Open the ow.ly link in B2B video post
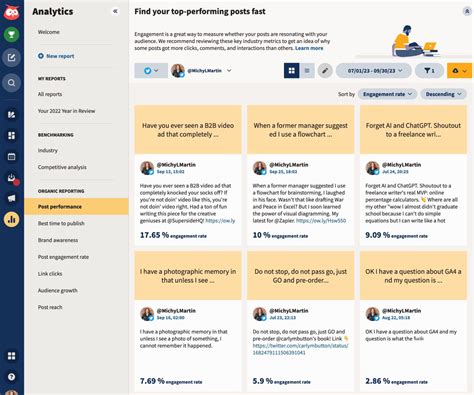The height and width of the screenshot is (395, 474). pyautogui.click(x=220, y=221)
